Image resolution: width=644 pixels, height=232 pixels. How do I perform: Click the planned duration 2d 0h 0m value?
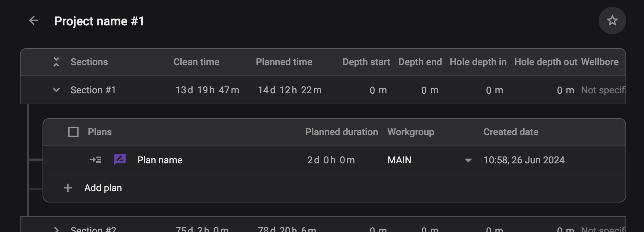[331, 160]
